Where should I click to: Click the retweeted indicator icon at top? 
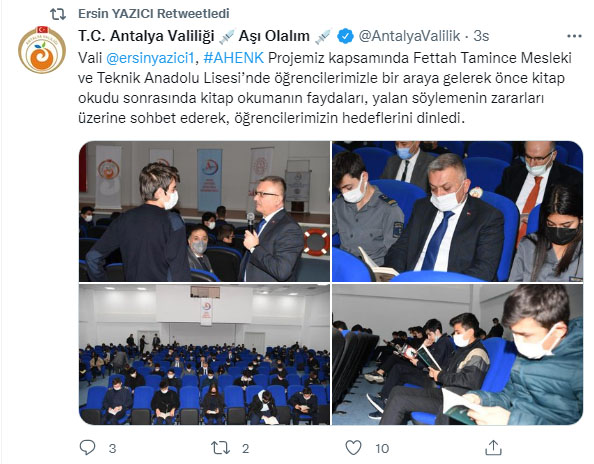pyautogui.click(x=58, y=14)
